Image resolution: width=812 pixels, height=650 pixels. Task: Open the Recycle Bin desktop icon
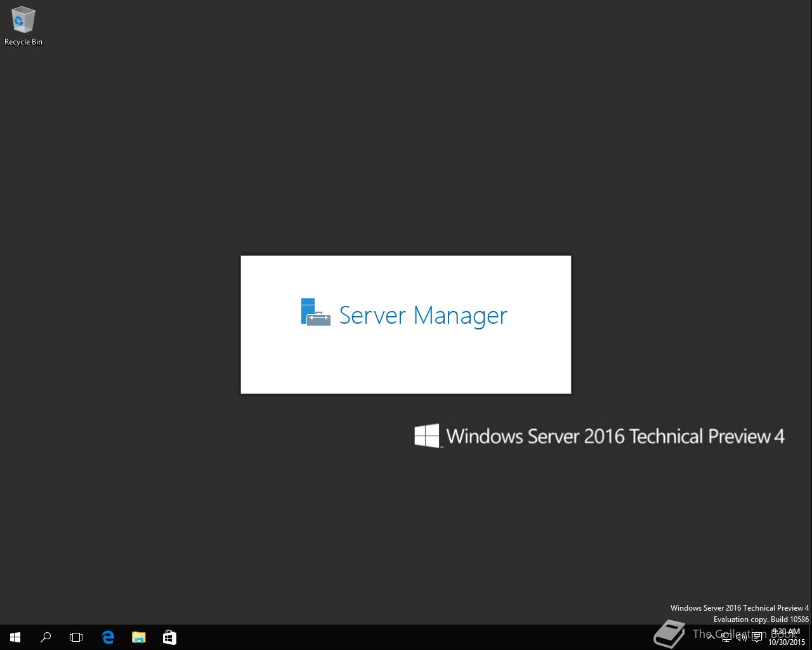point(23,26)
